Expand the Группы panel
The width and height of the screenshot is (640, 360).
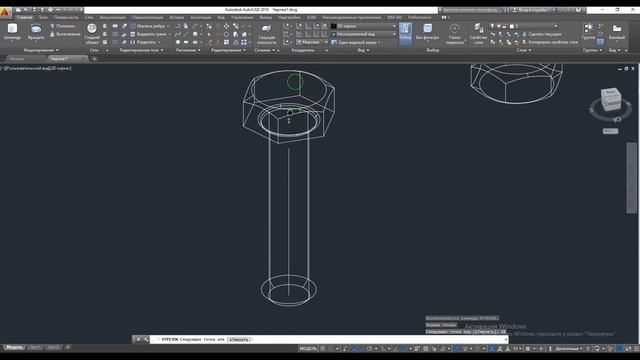(x=592, y=50)
